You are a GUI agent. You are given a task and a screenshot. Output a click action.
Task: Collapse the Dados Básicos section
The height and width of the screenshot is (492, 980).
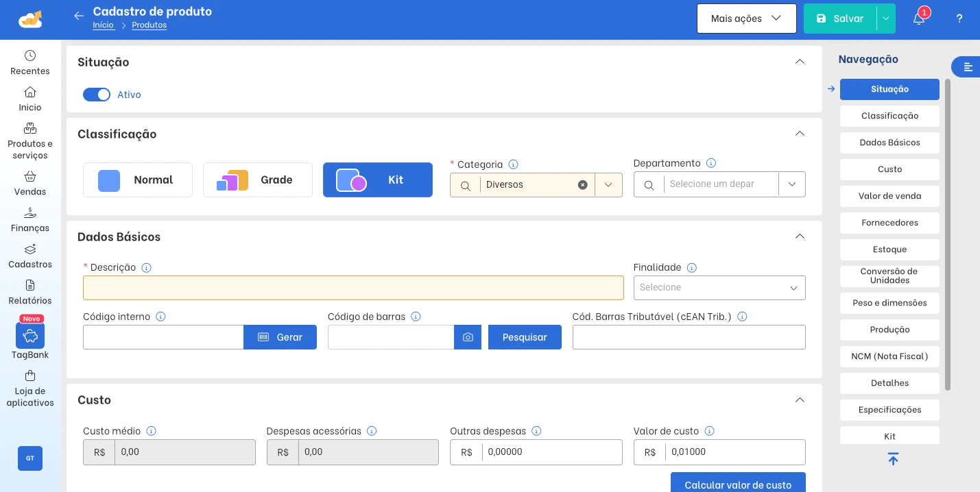800,236
